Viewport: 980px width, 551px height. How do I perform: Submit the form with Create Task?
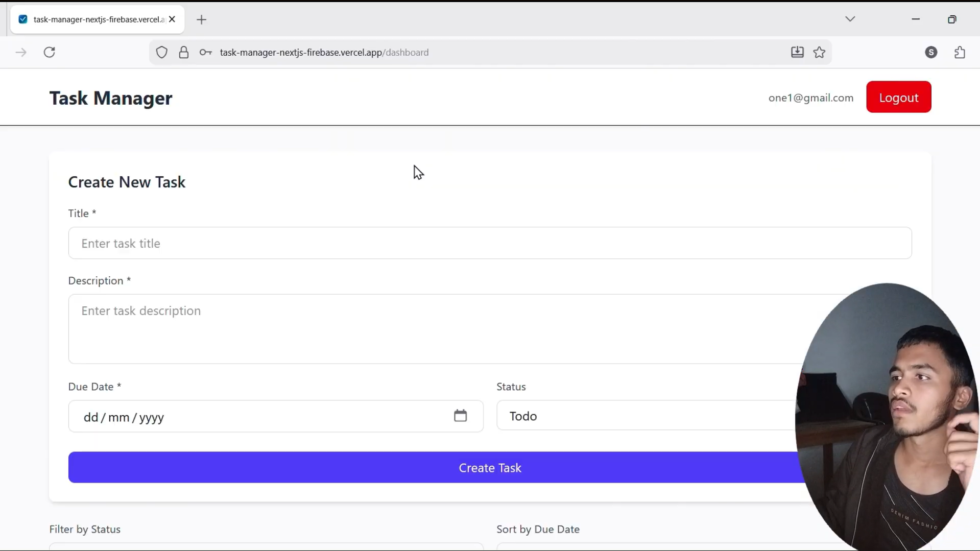click(x=434, y=467)
